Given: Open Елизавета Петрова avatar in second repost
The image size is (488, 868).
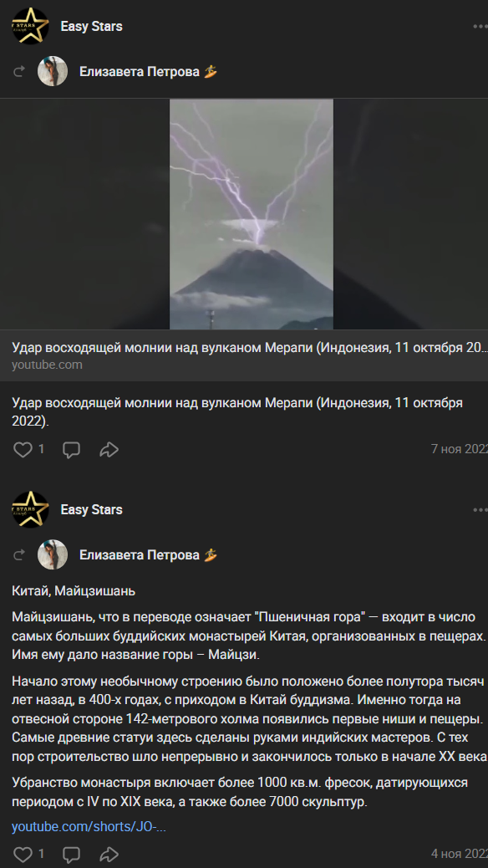Looking at the screenshot, I should pyautogui.click(x=53, y=554).
